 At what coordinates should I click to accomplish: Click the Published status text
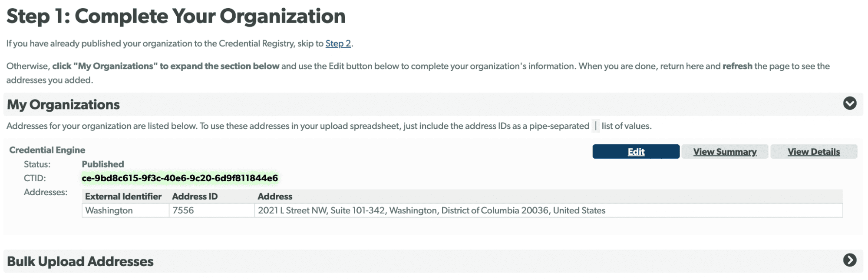click(102, 164)
